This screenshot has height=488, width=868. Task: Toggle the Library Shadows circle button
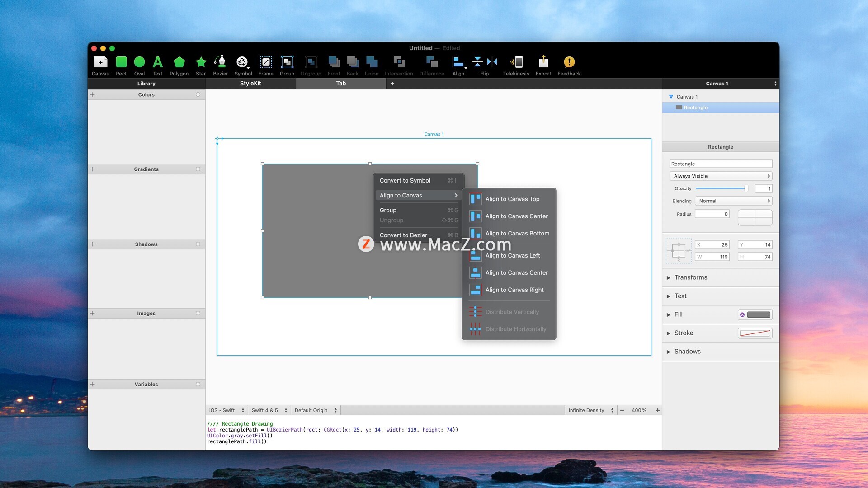coord(198,244)
